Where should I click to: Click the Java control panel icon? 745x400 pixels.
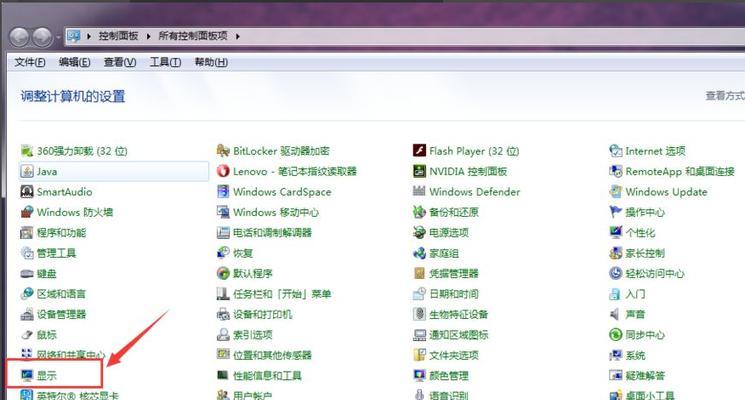pyautogui.click(x=27, y=171)
